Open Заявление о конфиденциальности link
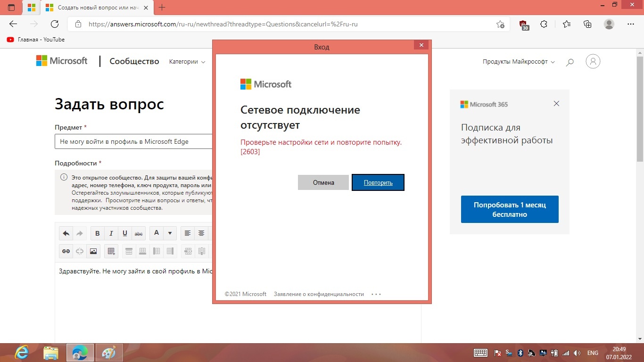Screen dimensions: 644x362 (319, 294)
